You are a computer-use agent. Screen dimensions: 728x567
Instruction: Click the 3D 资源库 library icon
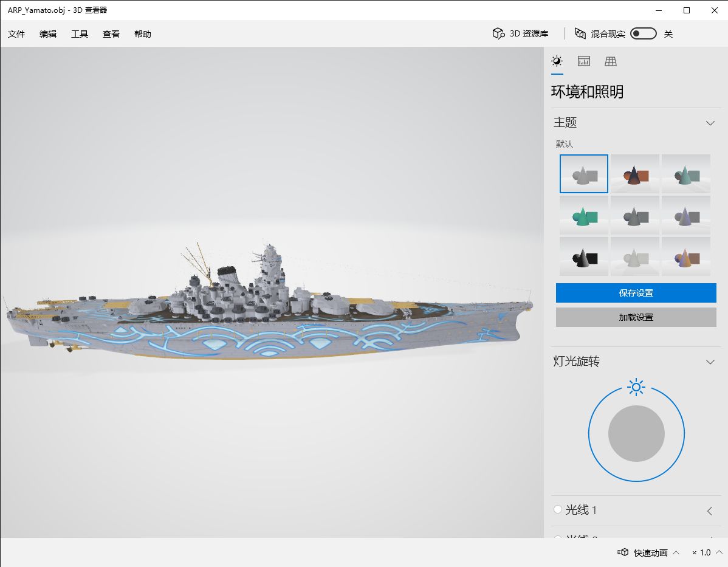(x=498, y=33)
